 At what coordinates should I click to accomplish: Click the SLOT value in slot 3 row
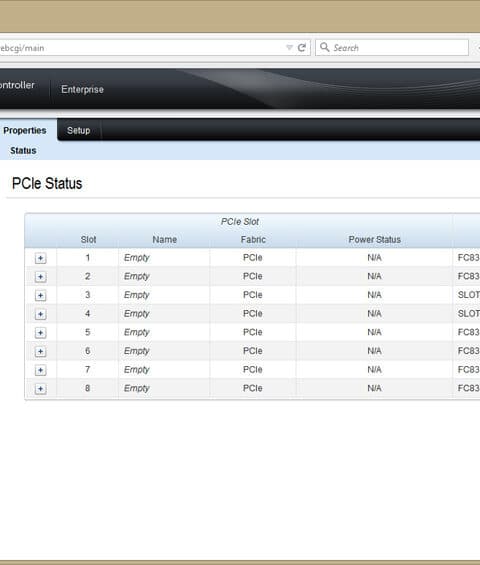click(468, 295)
